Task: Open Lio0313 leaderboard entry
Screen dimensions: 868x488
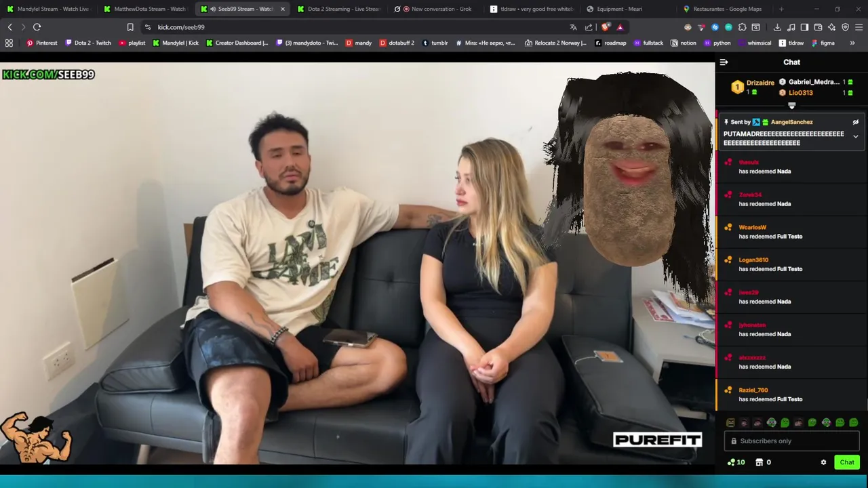Action: click(x=816, y=93)
